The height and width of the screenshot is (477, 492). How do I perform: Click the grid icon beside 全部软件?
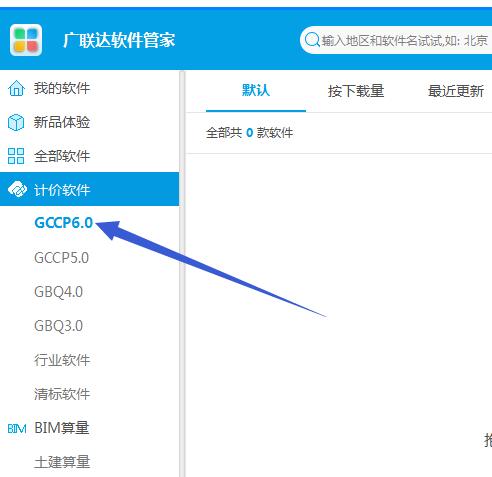point(16,156)
